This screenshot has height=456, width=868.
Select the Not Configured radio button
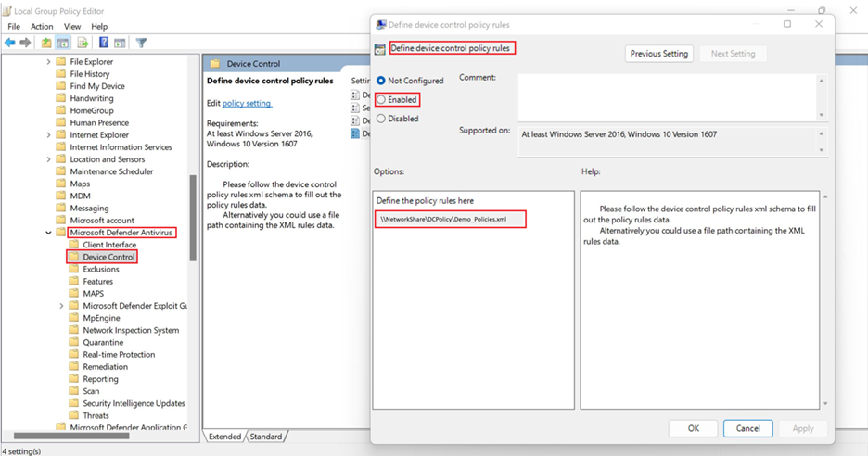[x=381, y=81]
